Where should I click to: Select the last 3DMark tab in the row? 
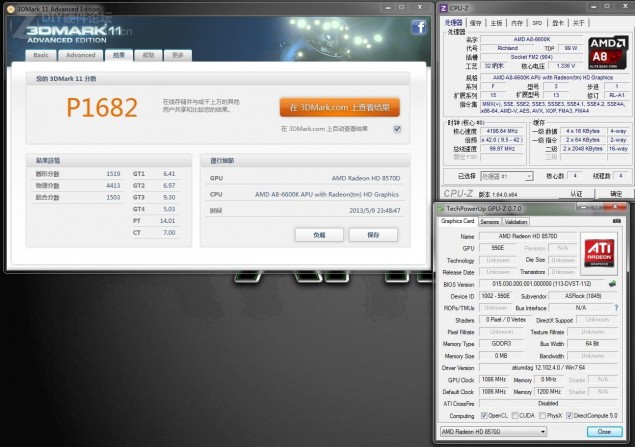[x=178, y=55]
